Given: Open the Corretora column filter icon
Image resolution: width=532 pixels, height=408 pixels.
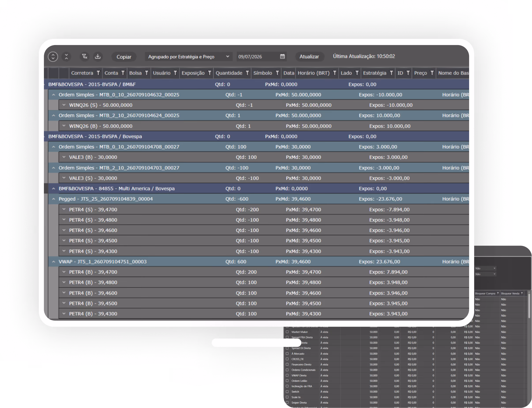Looking at the screenshot, I should click(x=98, y=73).
